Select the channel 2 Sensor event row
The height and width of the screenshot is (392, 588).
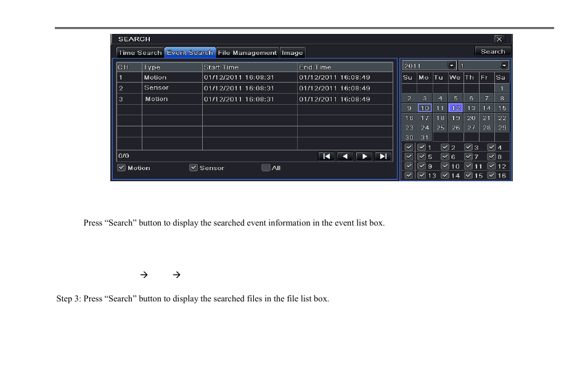tap(255, 88)
